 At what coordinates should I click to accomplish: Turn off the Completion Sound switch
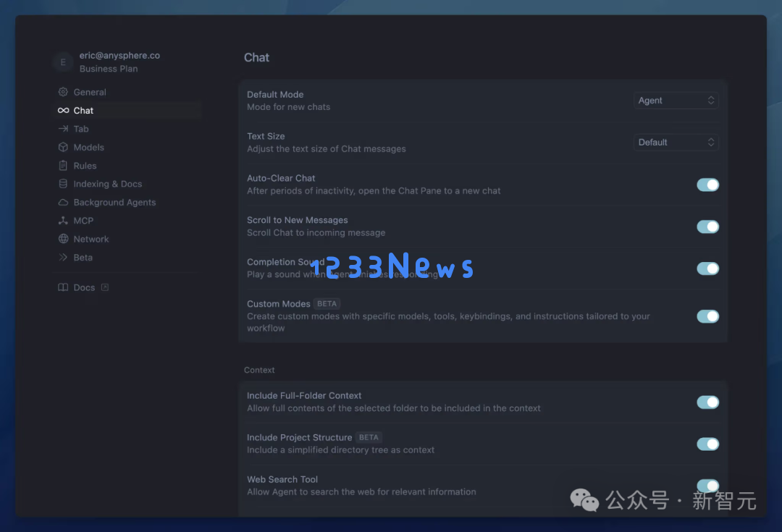[707, 269]
